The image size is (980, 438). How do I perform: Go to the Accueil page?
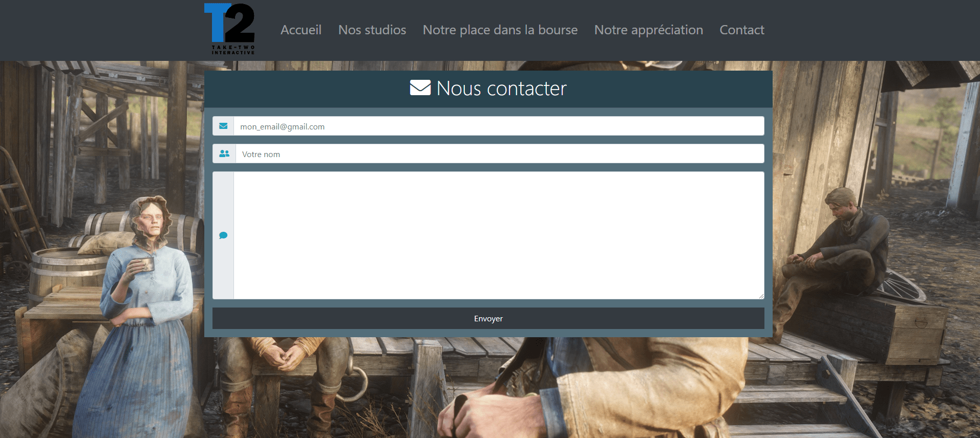(301, 30)
